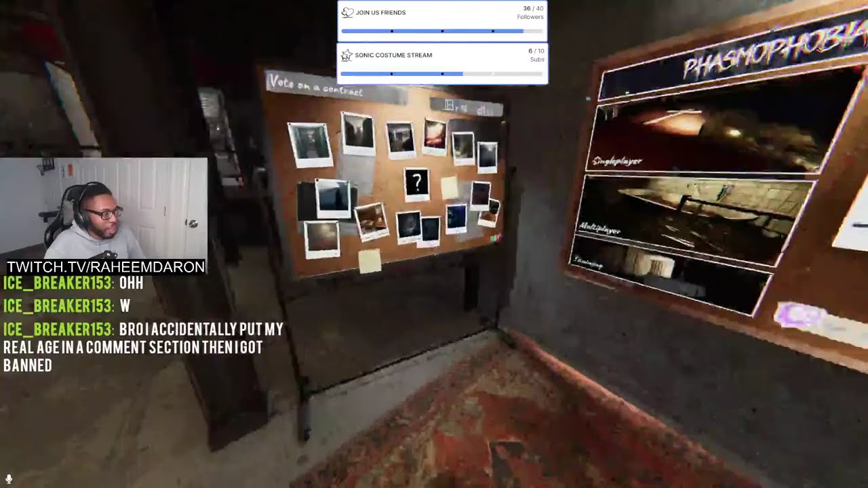Select the question mark contract card
Screen dimensions: 868x488
(x=416, y=184)
